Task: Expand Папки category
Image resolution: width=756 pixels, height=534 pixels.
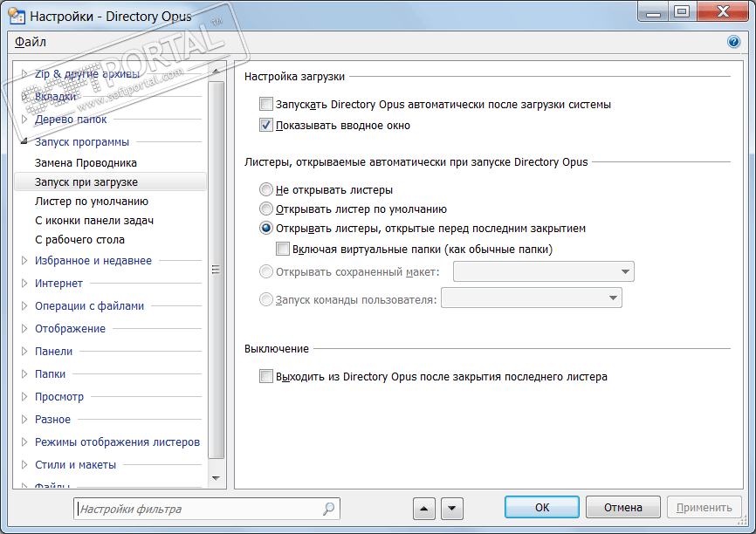Action: point(24,374)
